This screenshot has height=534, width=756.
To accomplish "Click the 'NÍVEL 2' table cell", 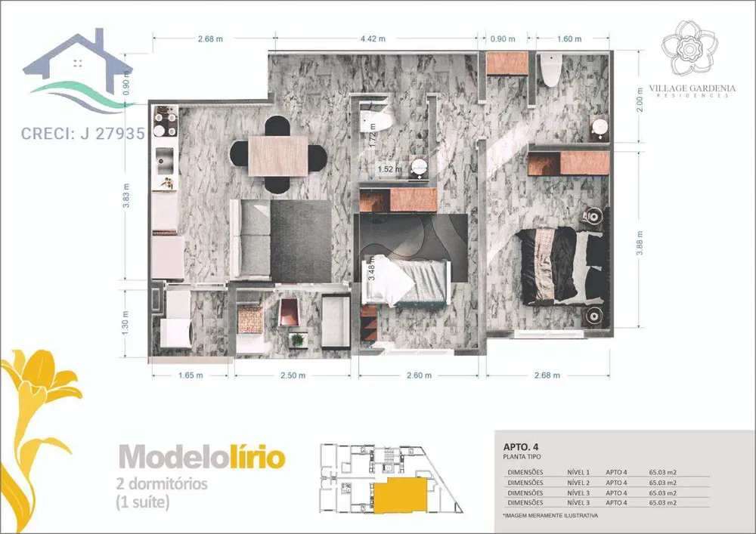I will [579, 483].
